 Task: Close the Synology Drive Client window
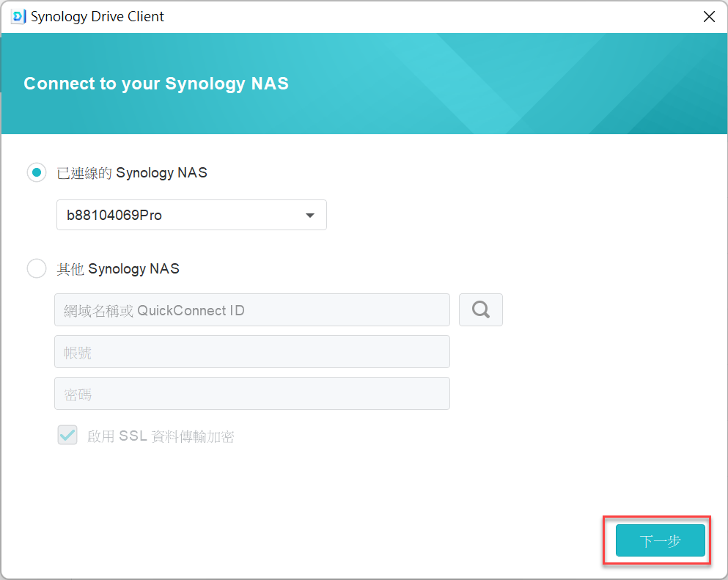click(709, 17)
